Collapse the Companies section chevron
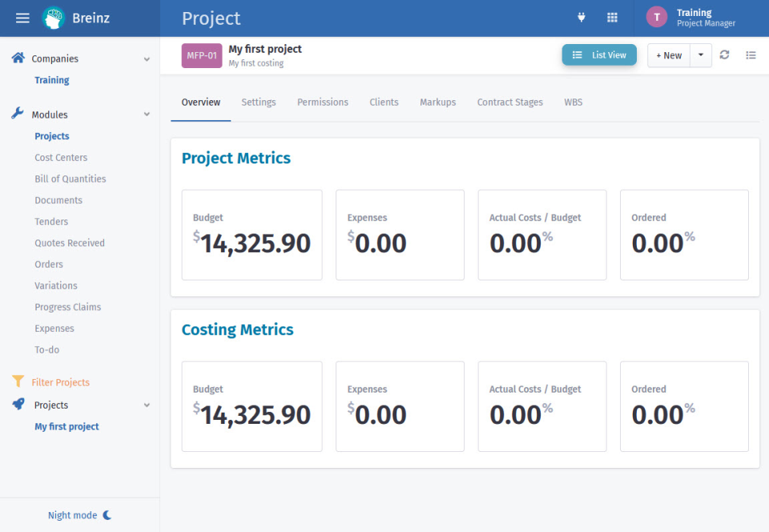Screen dimensions: 769x532 [x=147, y=58]
